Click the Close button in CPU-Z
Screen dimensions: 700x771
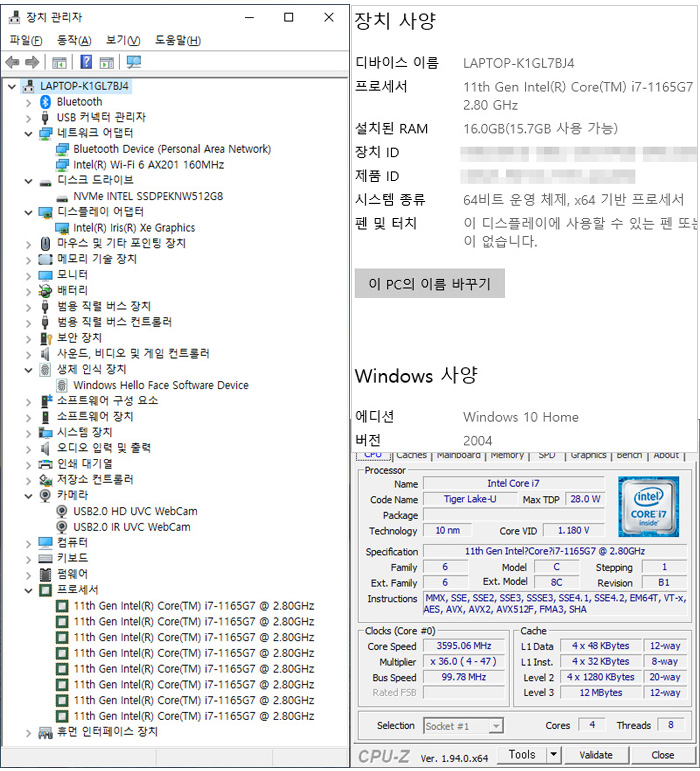click(663, 755)
